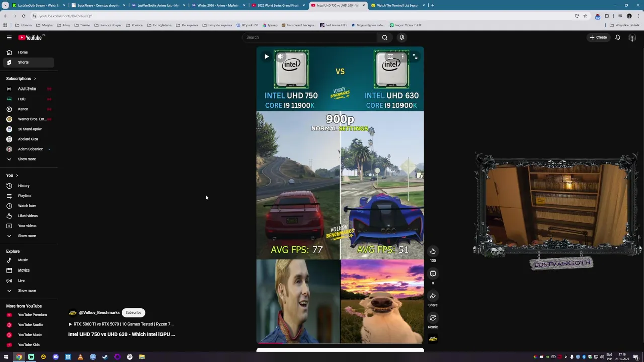
Task: Open YouTube Kids
Action: pos(28,345)
